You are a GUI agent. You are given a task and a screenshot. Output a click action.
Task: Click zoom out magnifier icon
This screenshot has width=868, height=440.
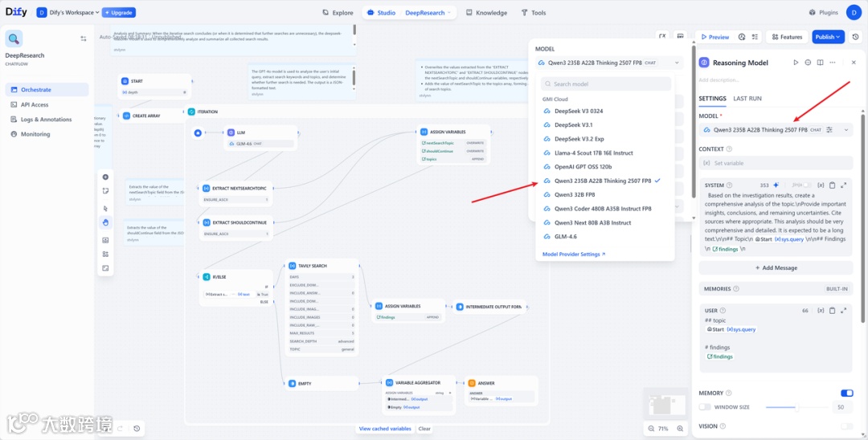coord(650,429)
